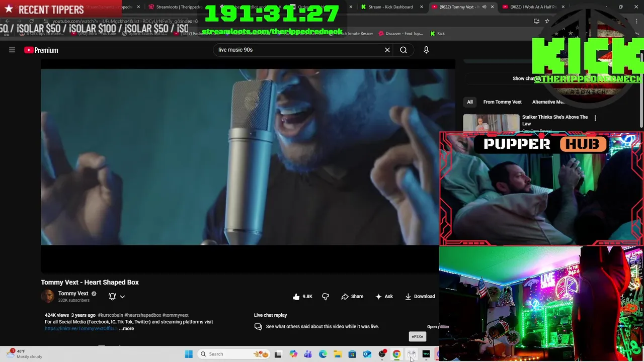The image size is (644, 362).
Task: Open 'Discover - Find Top...' bookmark
Action: pyautogui.click(x=400, y=33)
